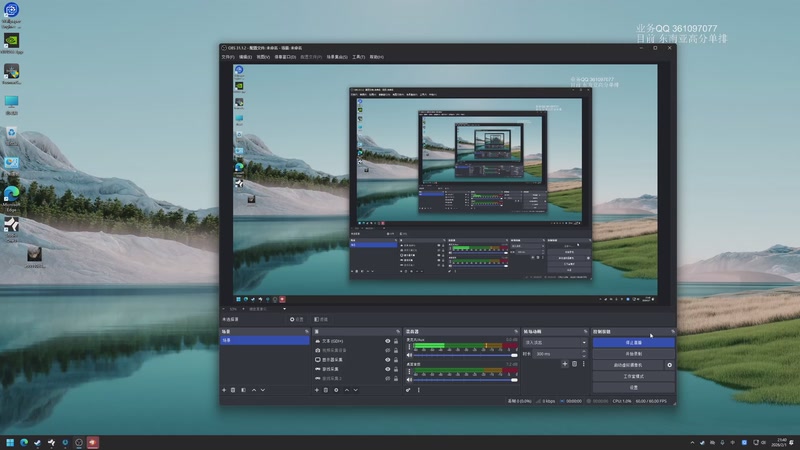Delete the selected scene with trash icon
This screenshot has width=800, height=450.
pos(233,390)
